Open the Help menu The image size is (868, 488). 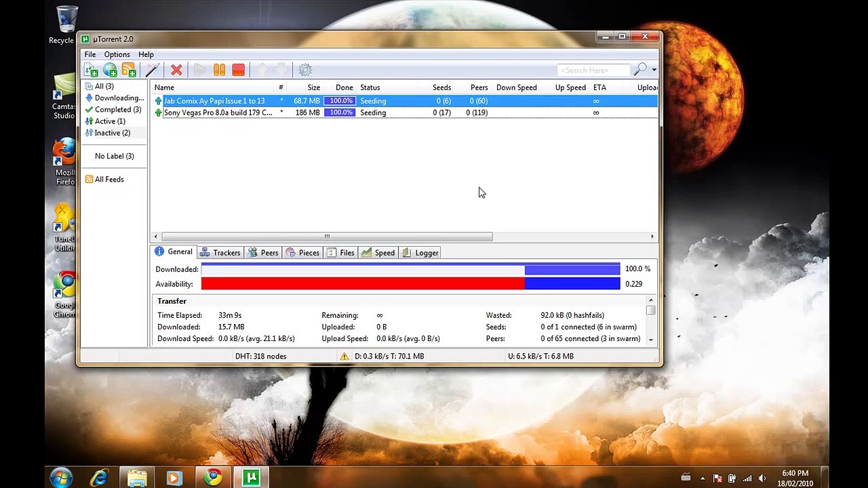[146, 54]
